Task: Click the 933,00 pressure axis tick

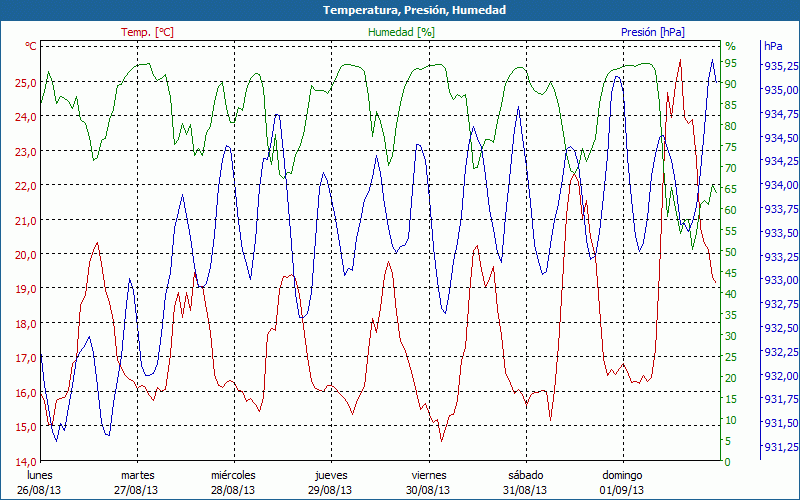Action: click(x=780, y=280)
